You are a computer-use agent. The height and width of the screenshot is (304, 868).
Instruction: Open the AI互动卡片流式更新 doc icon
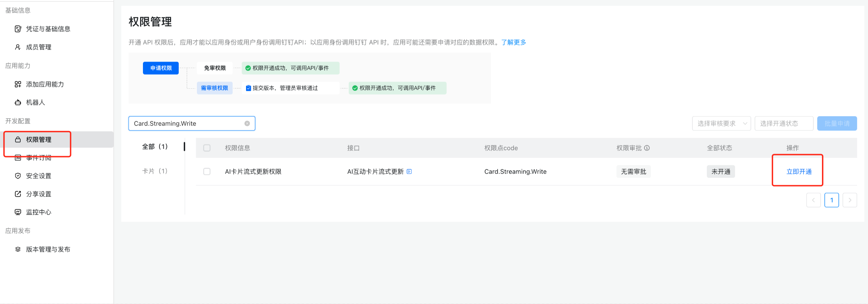pos(409,172)
